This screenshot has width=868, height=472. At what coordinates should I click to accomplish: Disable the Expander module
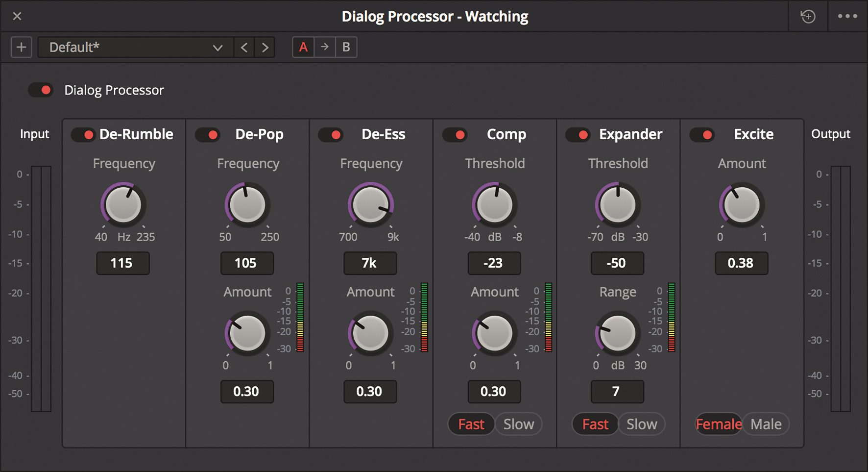[579, 134]
